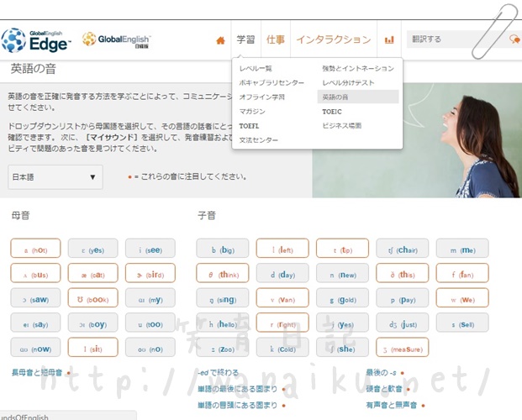The height and width of the screenshot is (420, 522).
Task: Click the vowel button (yes)
Action: (x=92, y=249)
